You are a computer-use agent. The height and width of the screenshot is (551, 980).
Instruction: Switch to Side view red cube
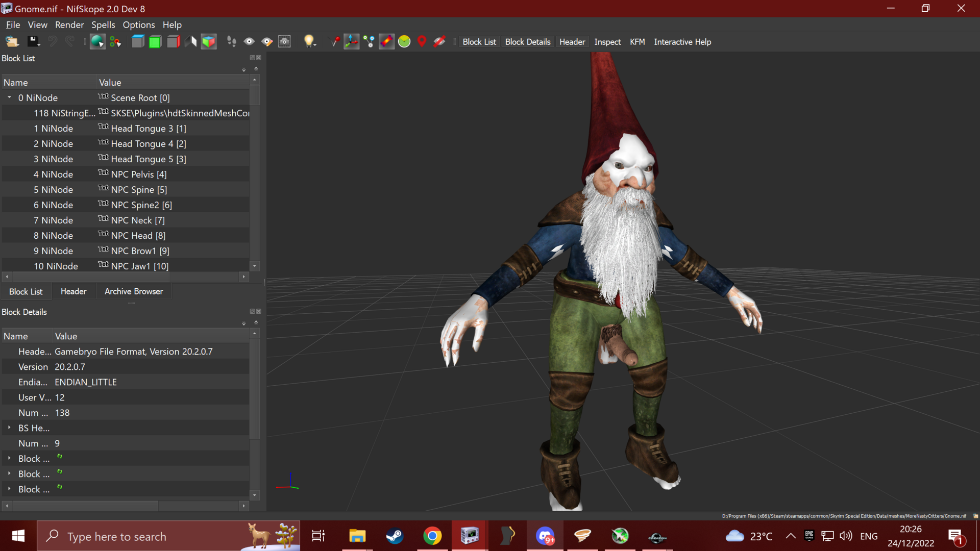tap(174, 42)
